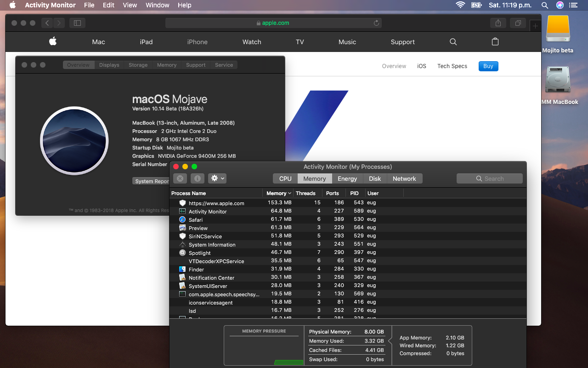
Task: Click Watch link on apple.com
Action: pyautogui.click(x=252, y=42)
